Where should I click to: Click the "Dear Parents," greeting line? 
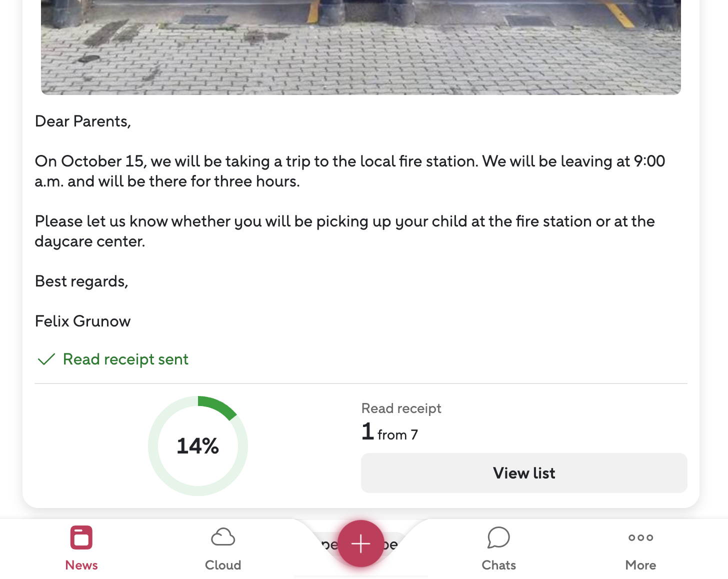(x=83, y=121)
